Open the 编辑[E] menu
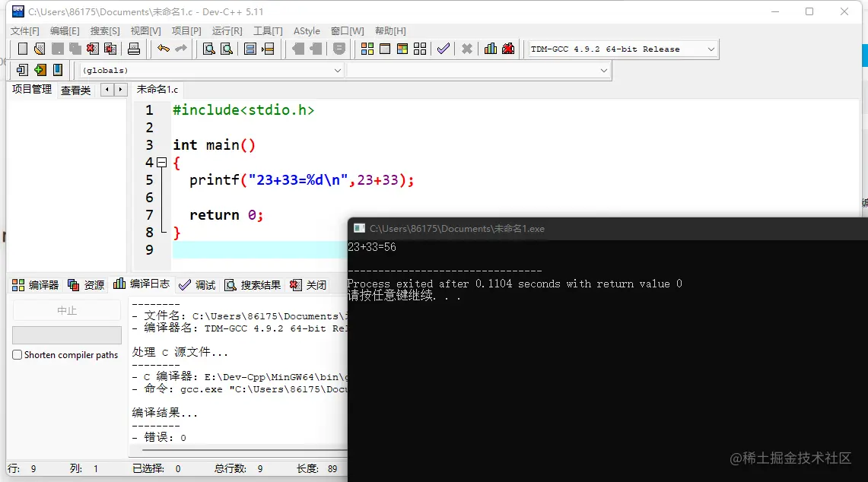868x482 pixels. coord(65,31)
